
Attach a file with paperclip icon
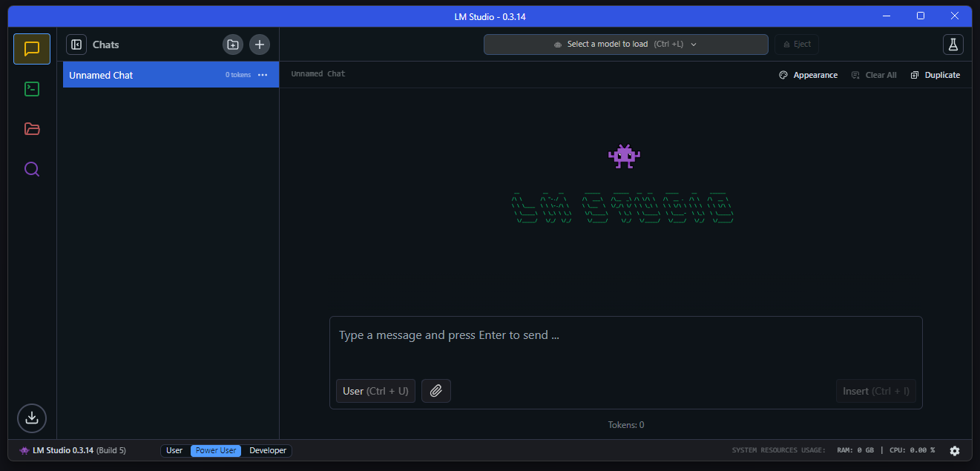[x=436, y=391]
